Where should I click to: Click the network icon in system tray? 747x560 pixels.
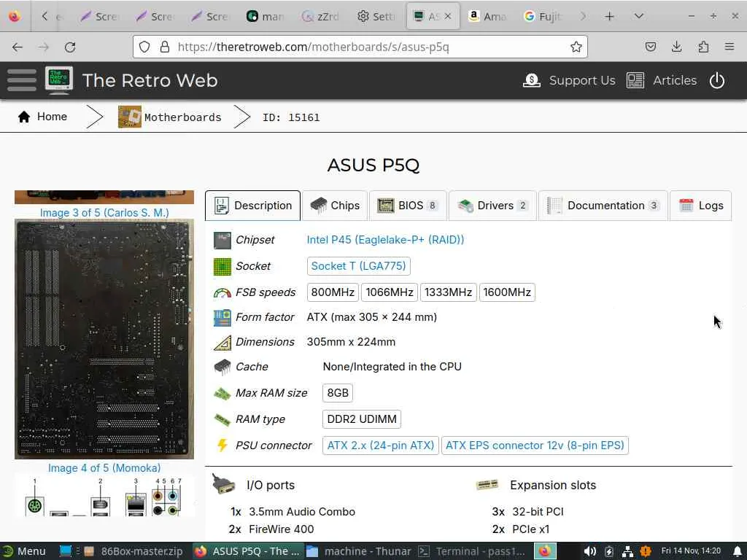[x=627, y=551]
